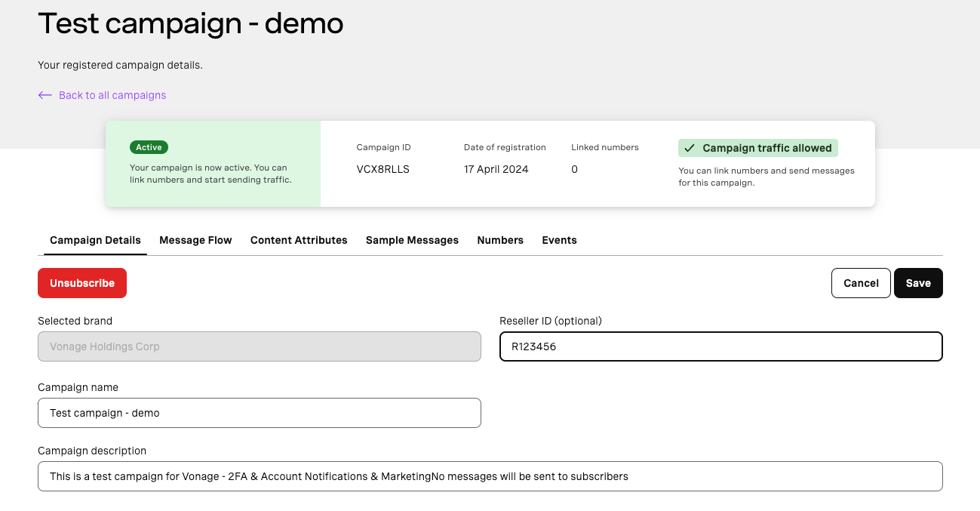Edit the Campaign name field

click(260, 413)
